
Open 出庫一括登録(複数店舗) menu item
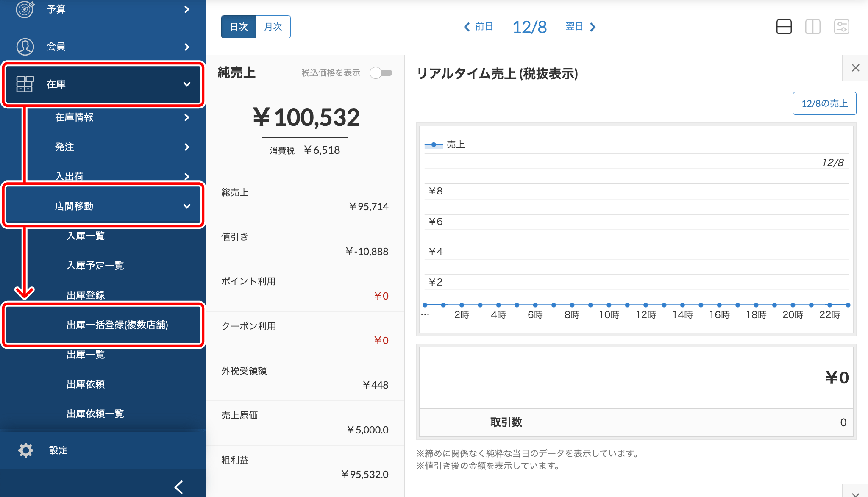tap(117, 325)
